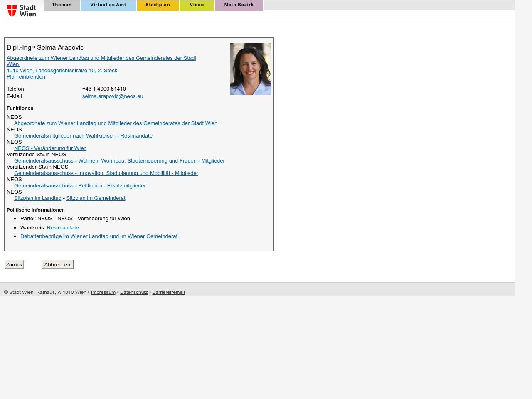Open the Video tab

[197, 5]
